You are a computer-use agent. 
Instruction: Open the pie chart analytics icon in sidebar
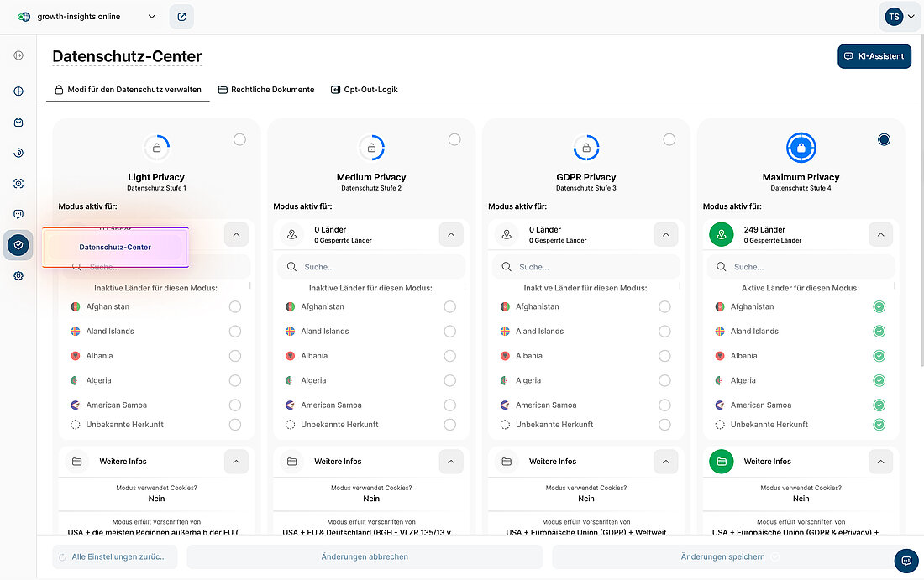(18, 91)
